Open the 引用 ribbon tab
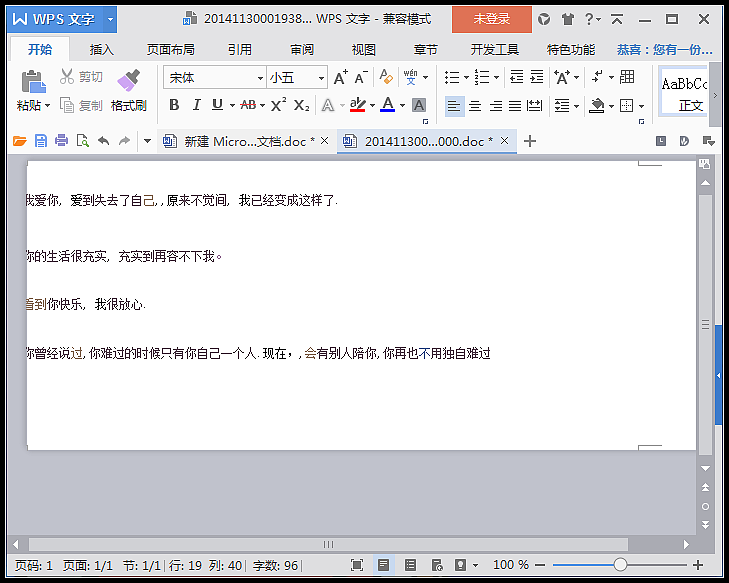This screenshot has width=729, height=583. click(240, 49)
